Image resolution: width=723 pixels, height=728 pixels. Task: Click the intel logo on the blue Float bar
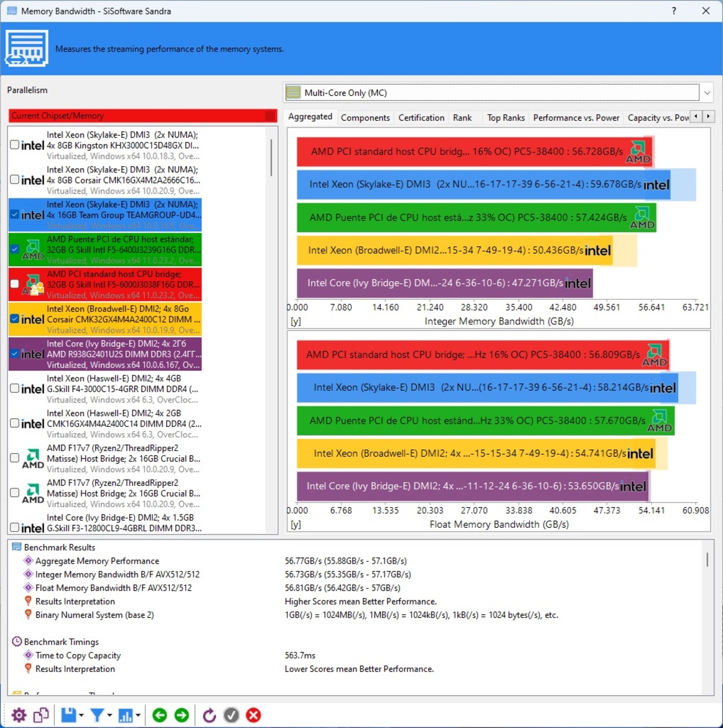pyautogui.click(x=663, y=388)
